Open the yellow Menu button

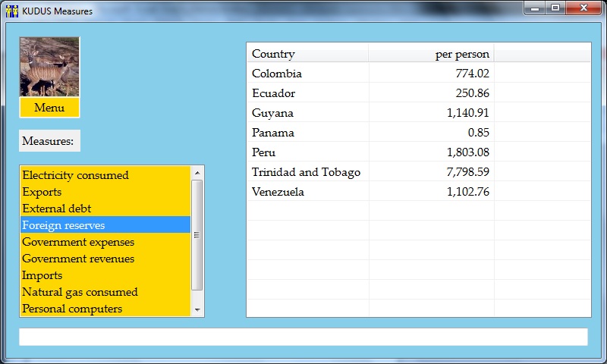49,108
